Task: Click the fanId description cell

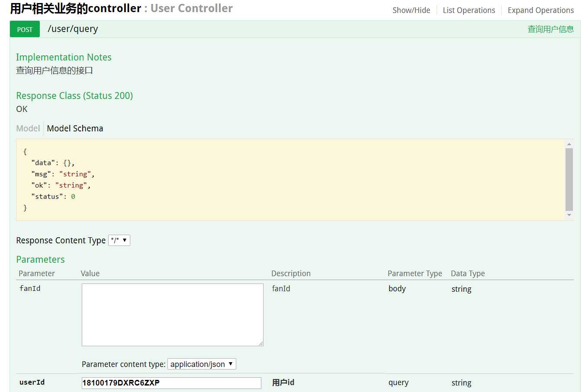Action: click(x=281, y=288)
